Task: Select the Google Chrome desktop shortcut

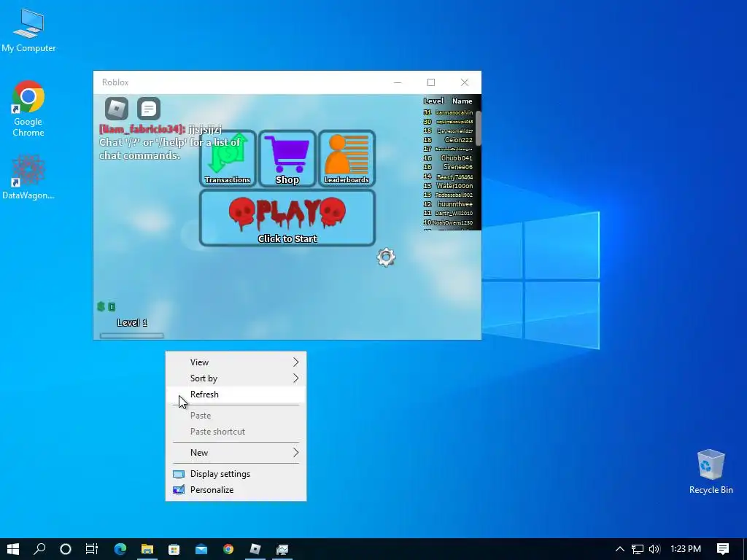Action: point(28,109)
